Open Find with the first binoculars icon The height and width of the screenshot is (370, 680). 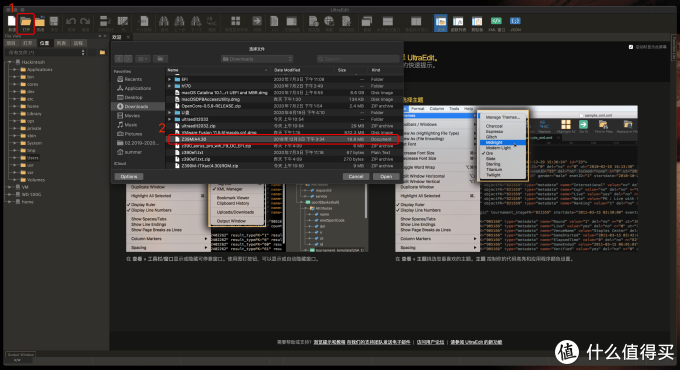pos(164,21)
